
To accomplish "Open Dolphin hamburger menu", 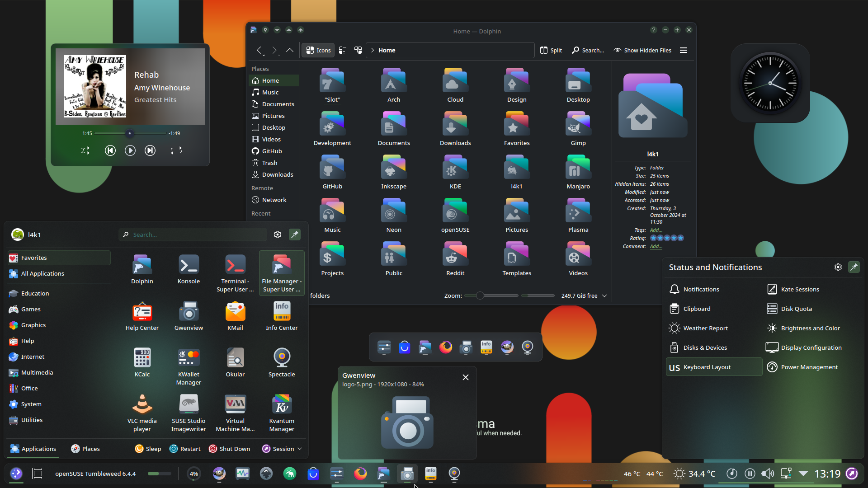I will tap(684, 50).
